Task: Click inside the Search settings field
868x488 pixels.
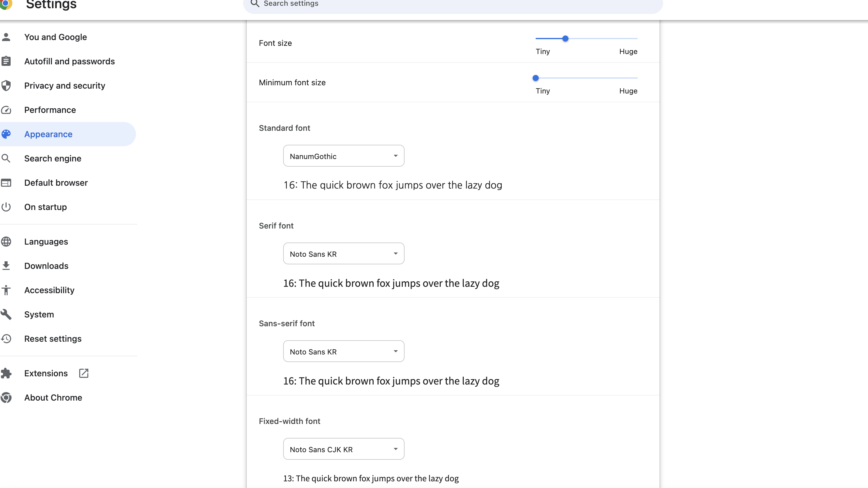Action: (452, 4)
